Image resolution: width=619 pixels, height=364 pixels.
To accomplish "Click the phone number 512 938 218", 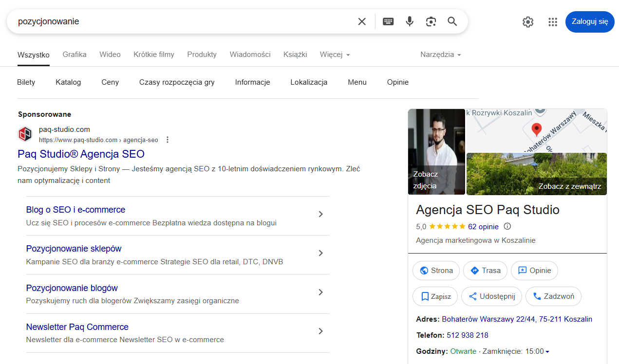I will [x=468, y=335].
